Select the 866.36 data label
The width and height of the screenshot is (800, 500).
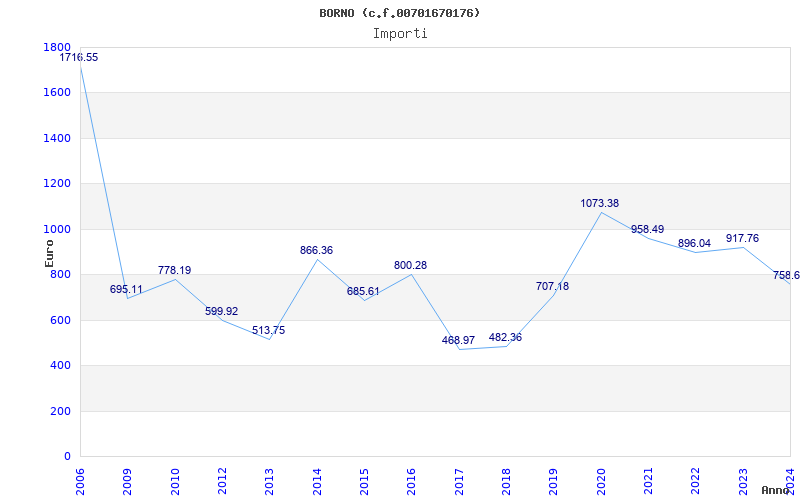point(316,251)
